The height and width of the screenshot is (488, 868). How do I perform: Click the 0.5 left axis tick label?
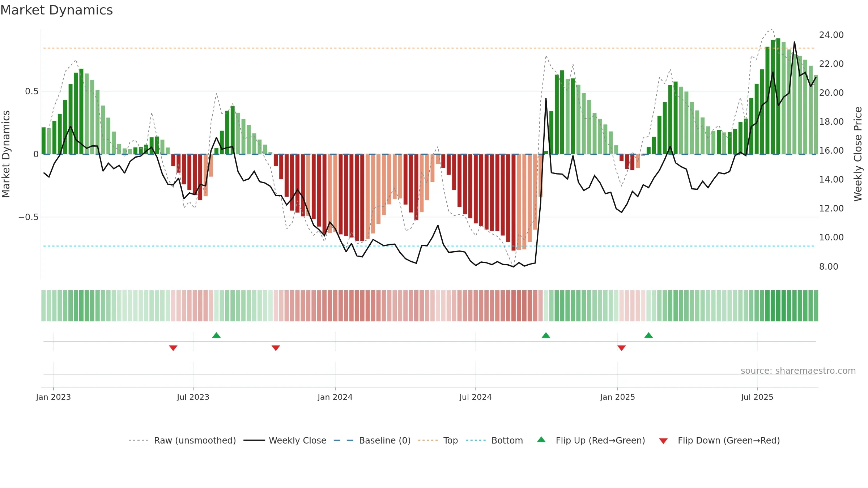pos(32,91)
